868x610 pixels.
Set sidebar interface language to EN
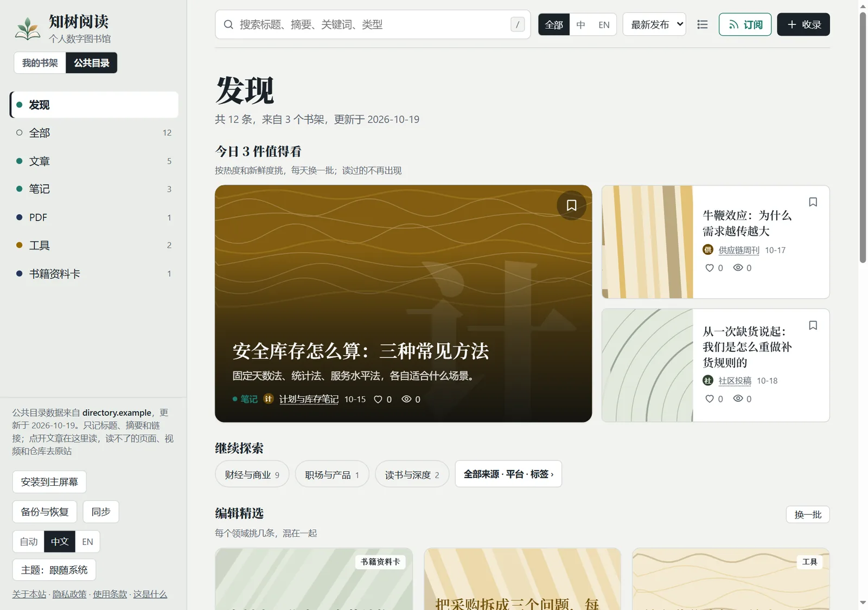(87, 542)
